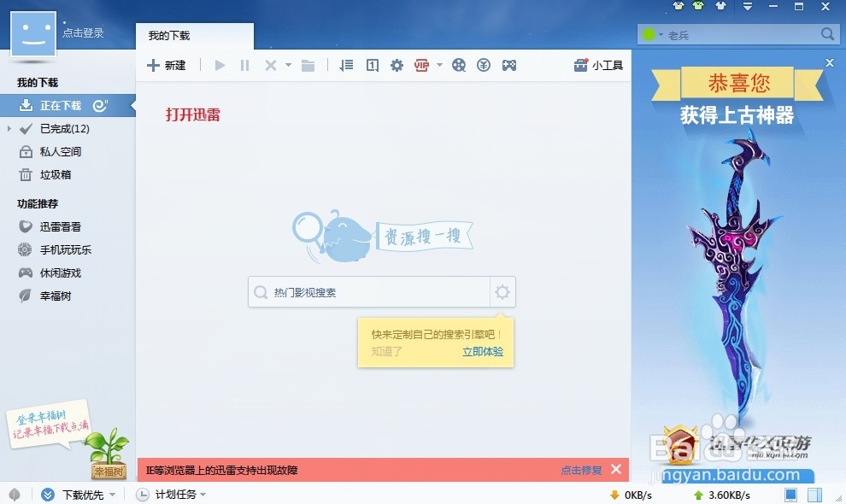Click the VIP icon
846x504 pixels.
[421, 65]
